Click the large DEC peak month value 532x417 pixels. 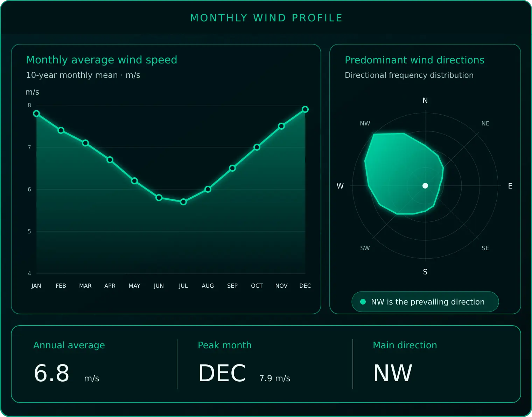coord(222,373)
